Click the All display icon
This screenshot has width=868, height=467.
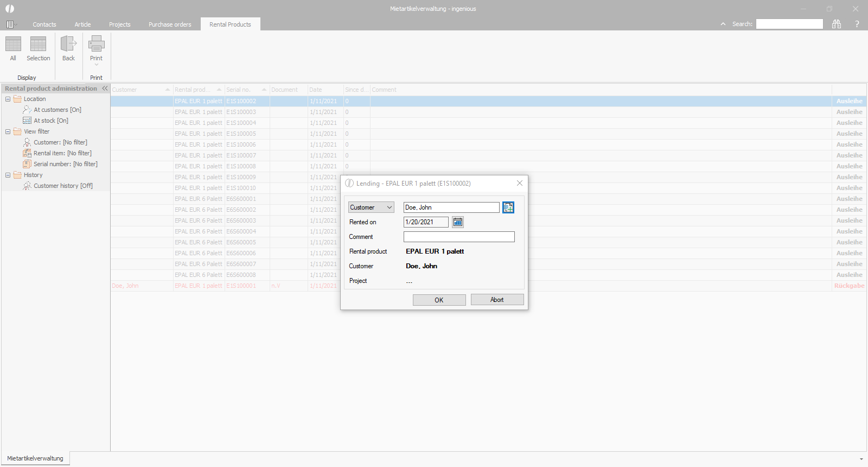[13, 45]
